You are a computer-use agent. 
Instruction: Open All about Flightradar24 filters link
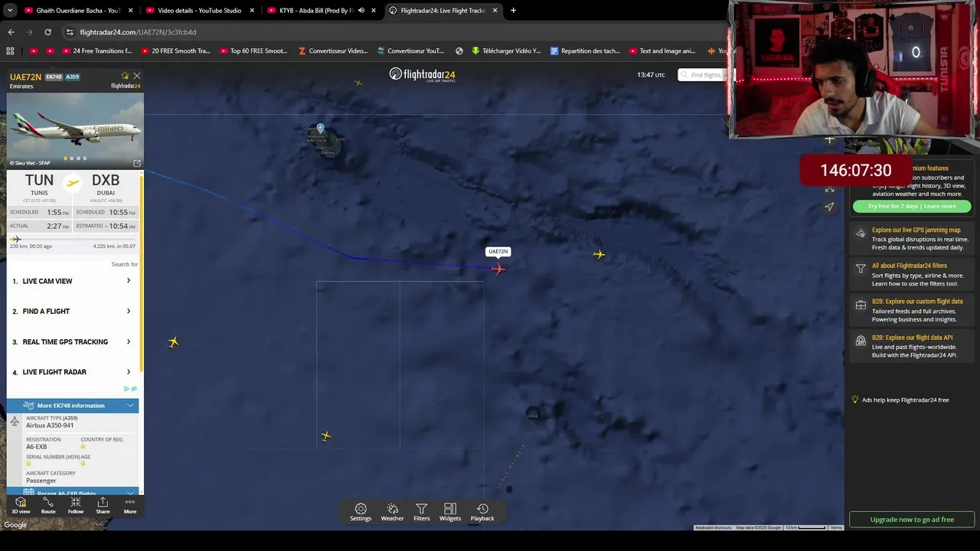click(910, 266)
